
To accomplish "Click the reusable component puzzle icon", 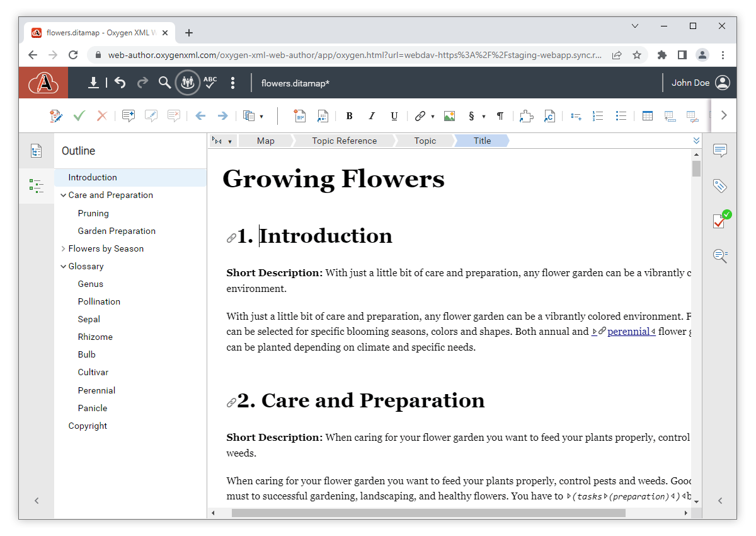I will (527, 116).
